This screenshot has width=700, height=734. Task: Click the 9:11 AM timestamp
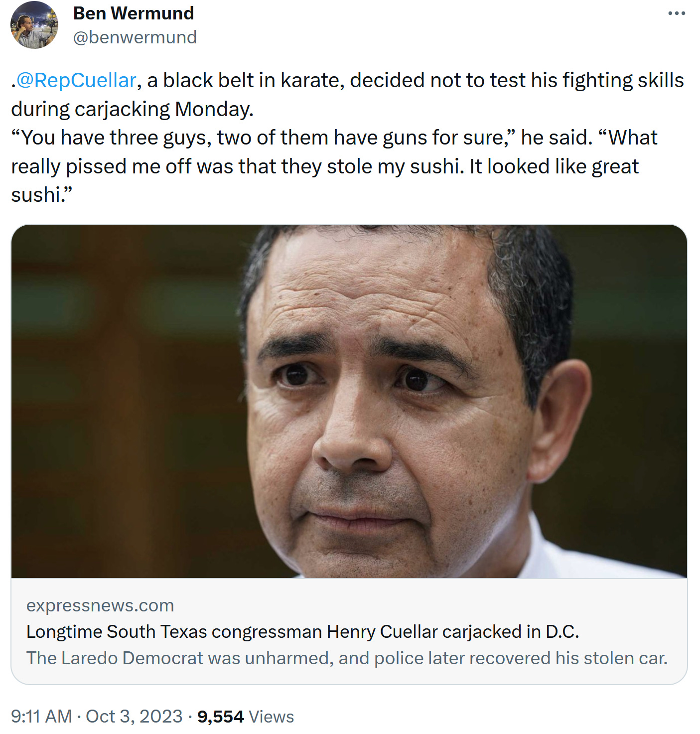(x=42, y=716)
